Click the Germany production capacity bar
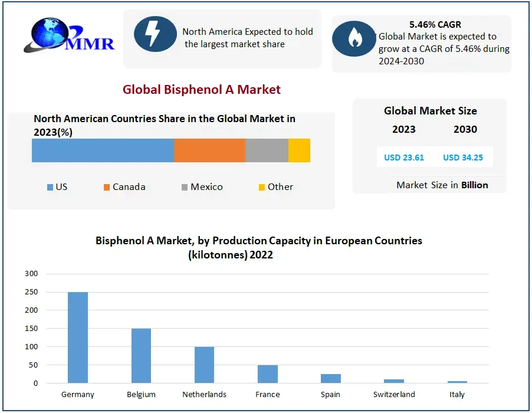Screen dimensions: 532x413 pos(78,337)
